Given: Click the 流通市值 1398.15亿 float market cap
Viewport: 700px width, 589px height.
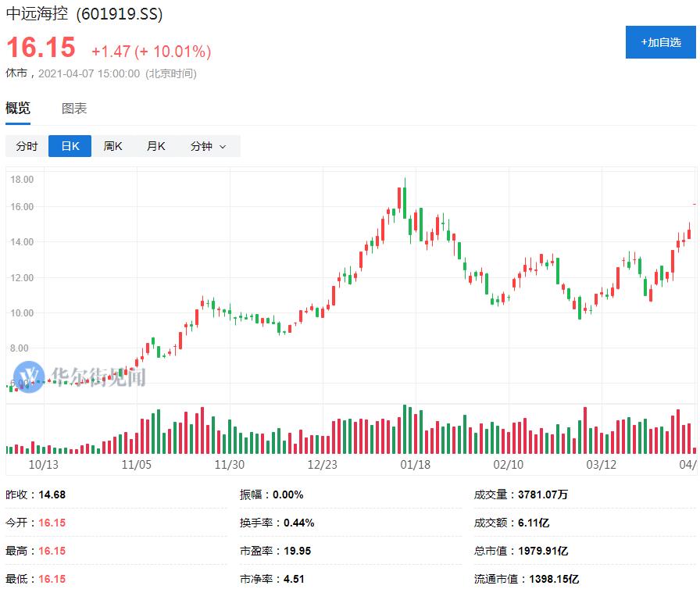Looking at the screenshot, I should pos(554,579).
